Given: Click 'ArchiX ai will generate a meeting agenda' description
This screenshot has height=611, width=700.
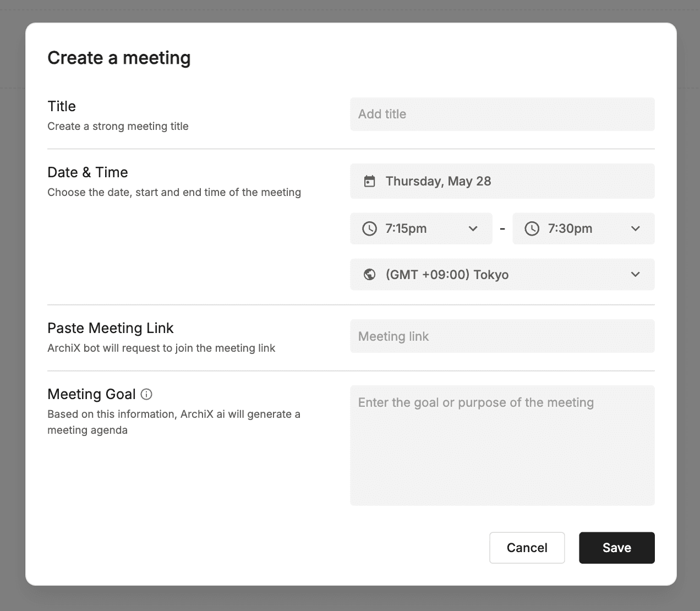Looking at the screenshot, I should tap(174, 422).
